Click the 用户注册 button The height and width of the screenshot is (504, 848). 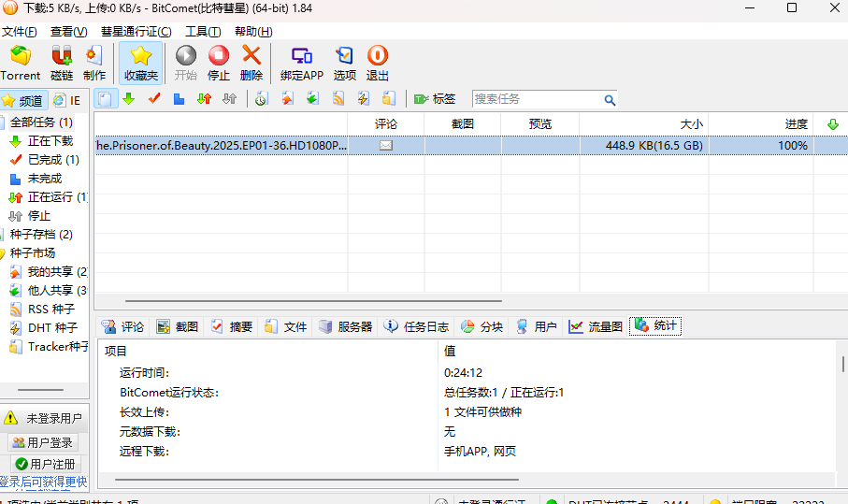point(46,464)
